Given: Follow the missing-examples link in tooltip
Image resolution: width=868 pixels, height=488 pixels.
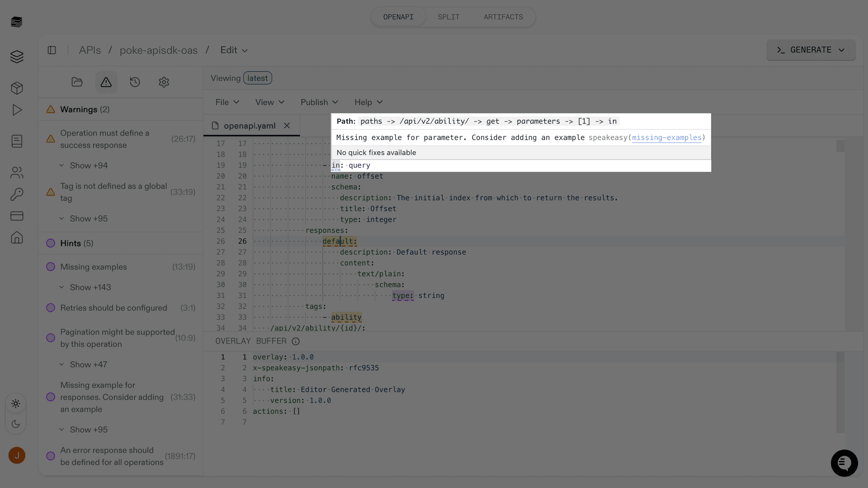Looking at the screenshot, I should click(666, 137).
